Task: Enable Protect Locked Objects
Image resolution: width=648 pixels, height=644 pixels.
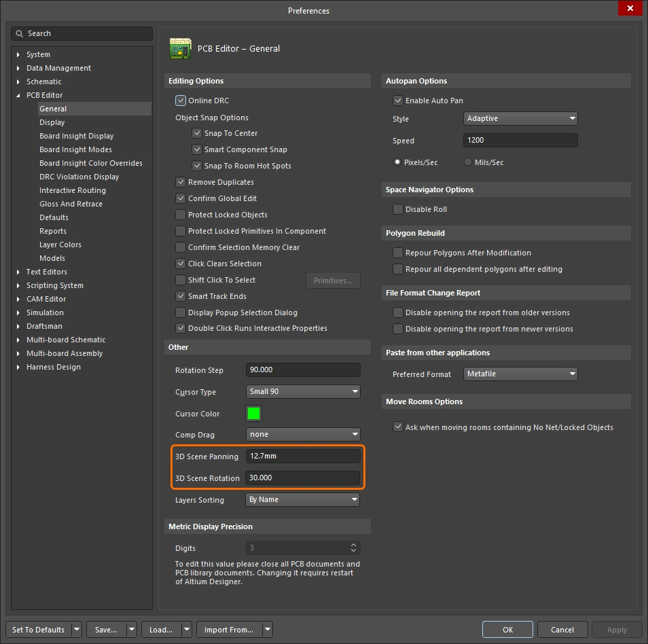Action: point(181,215)
